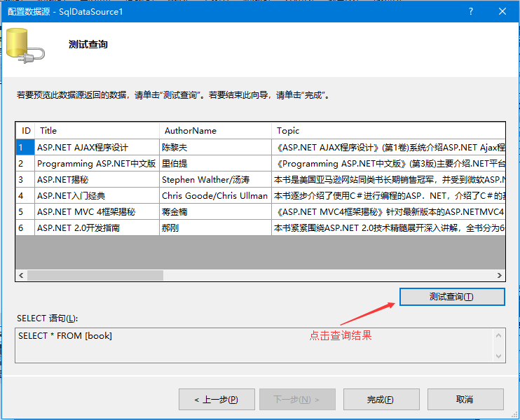
Task: Click the Title column header
Action: click(97, 130)
